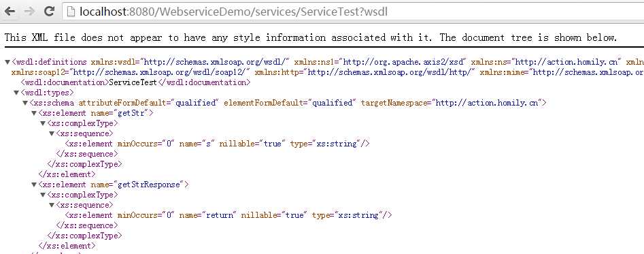Collapse xs:complexType under getStr
The width and height of the screenshot is (644, 254).
(43, 123)
